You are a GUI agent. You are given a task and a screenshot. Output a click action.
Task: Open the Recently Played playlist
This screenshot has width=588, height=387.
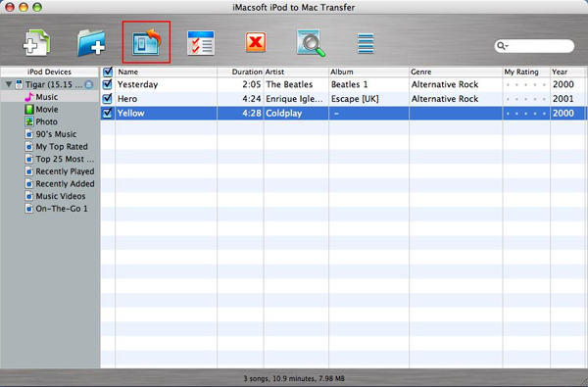pos(65,171)
